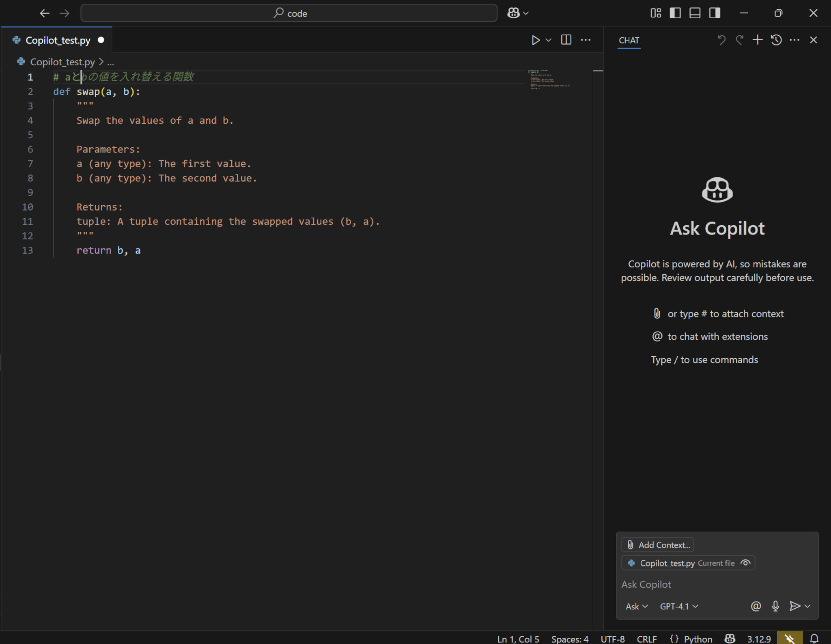Start a new chat
This screenshot has width=831, height=644.
(758, 40)
